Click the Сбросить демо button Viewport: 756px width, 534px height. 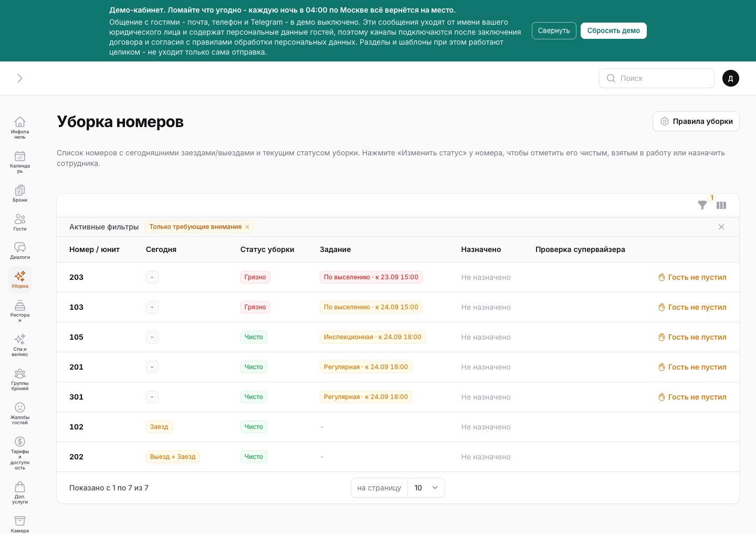pyautogui.click(x=614, y=30)
